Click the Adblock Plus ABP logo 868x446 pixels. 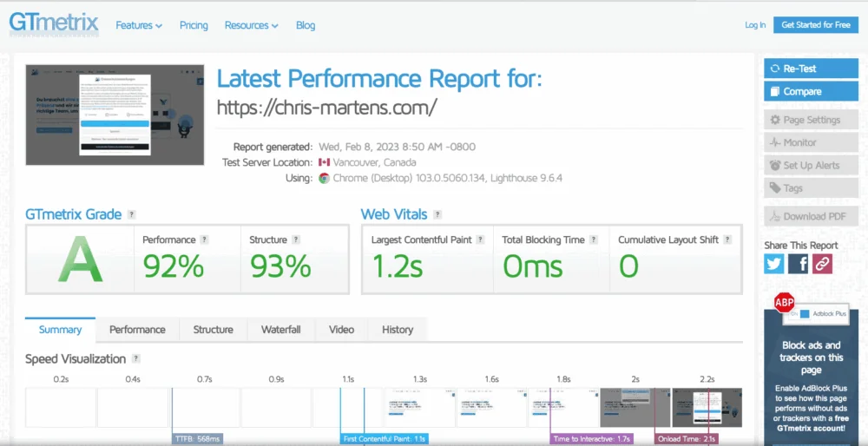(x=784, y=302)
